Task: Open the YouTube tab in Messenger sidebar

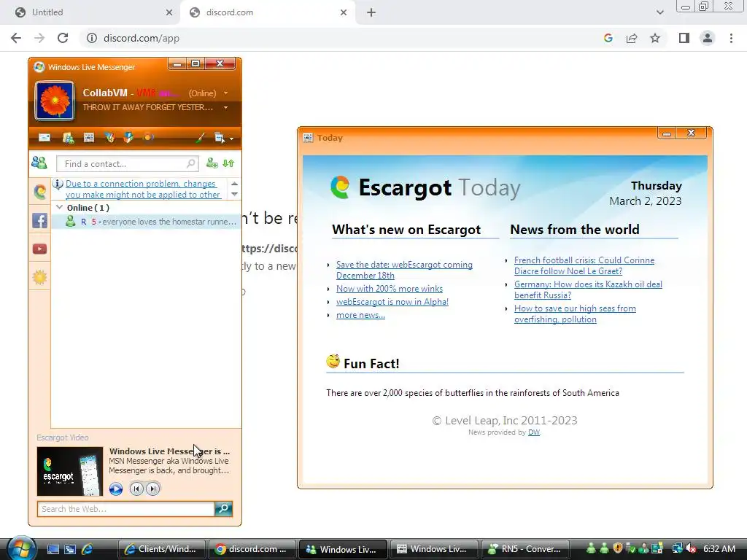Action: point(39,249)
